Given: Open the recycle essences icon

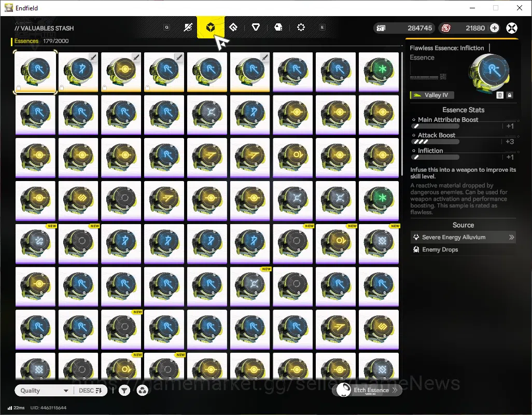Looking at the screenshot, I should pyautogui.click(x=142, y=391).
